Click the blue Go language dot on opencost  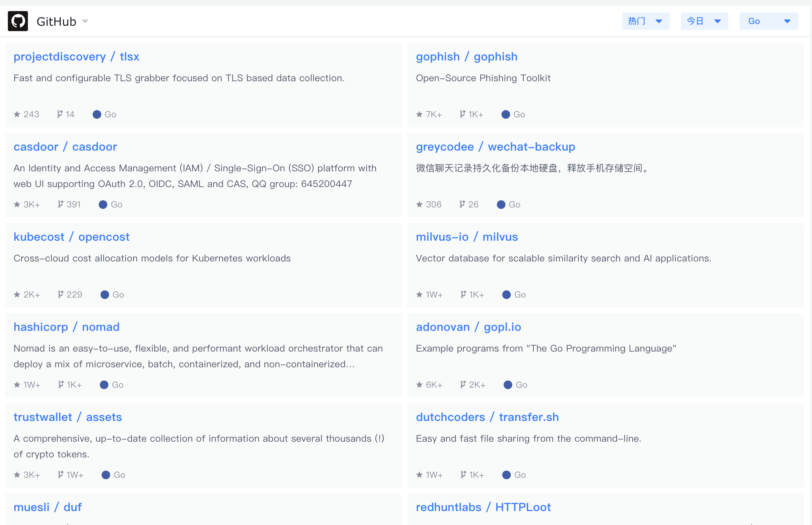tap(105, 295)
